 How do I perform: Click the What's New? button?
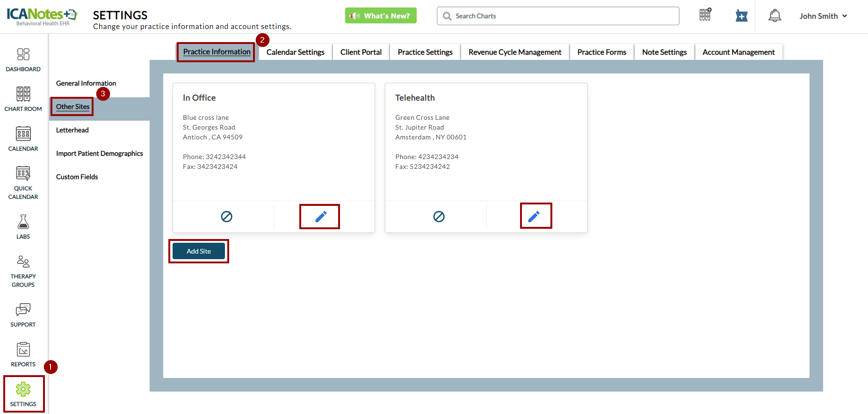(381, 15)
